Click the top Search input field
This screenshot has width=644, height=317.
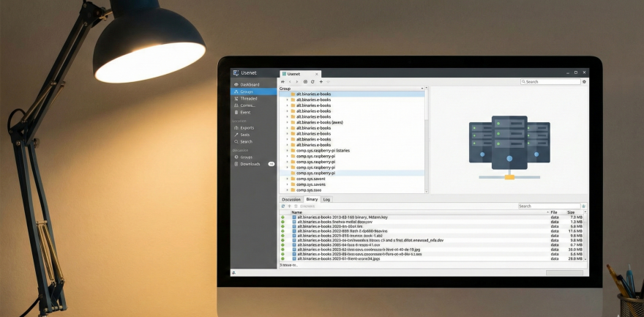click(x=551, y=82)
